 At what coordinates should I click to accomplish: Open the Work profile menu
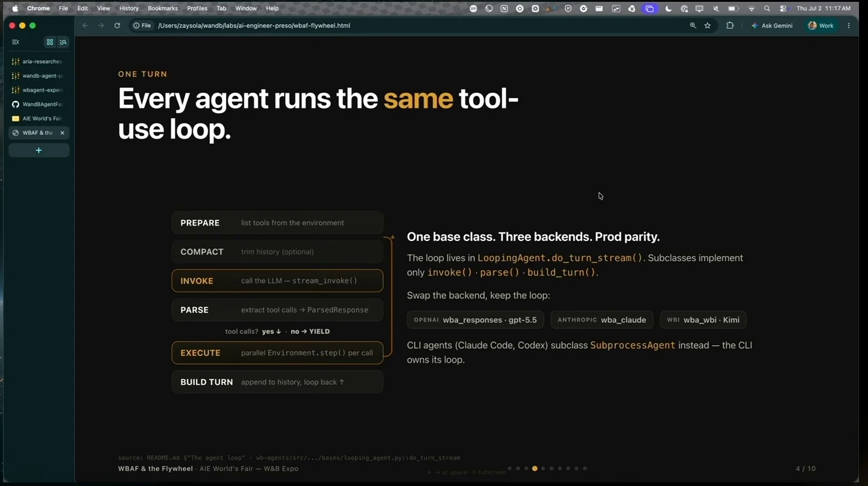pyautogui.click(x=821, y=25)
